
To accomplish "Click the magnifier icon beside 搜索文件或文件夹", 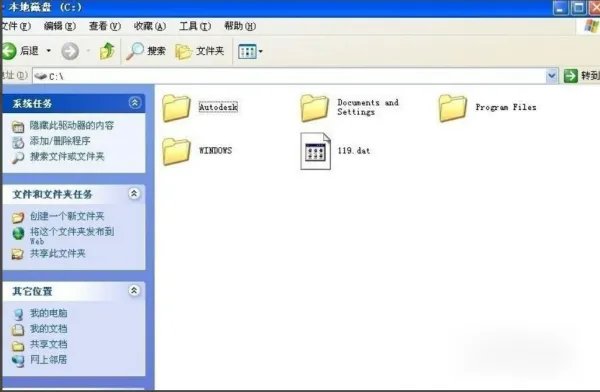I will [x=18, y=158].
